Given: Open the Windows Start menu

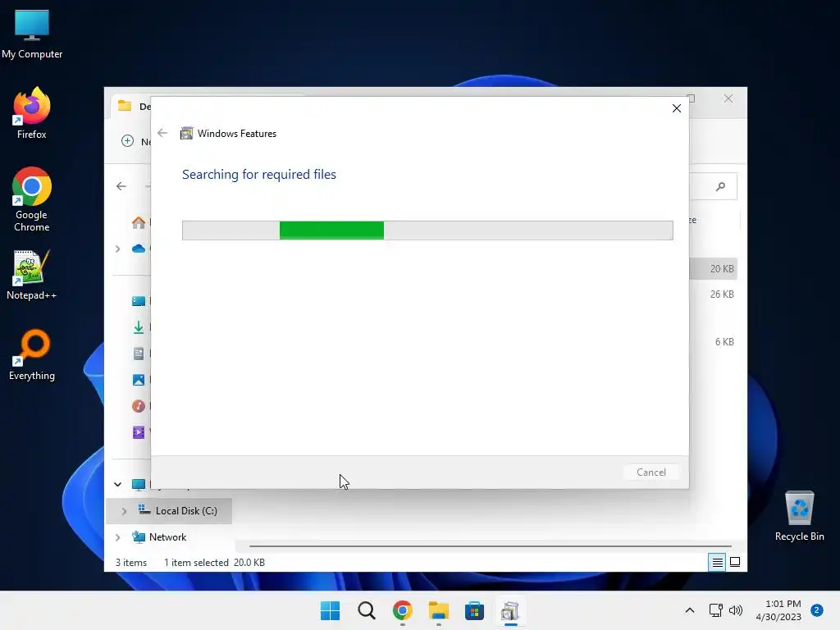Looking at the screenshot, I should (330, 610).
